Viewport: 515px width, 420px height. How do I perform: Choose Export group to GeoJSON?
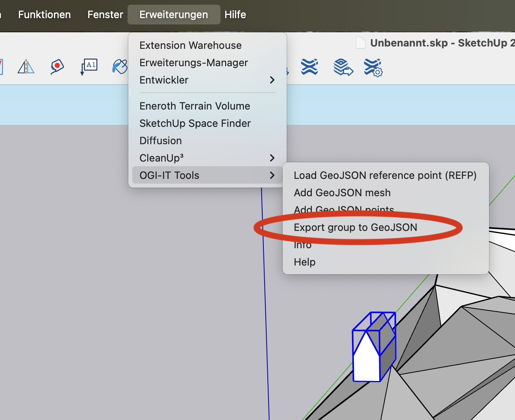[x=385, y=227]
